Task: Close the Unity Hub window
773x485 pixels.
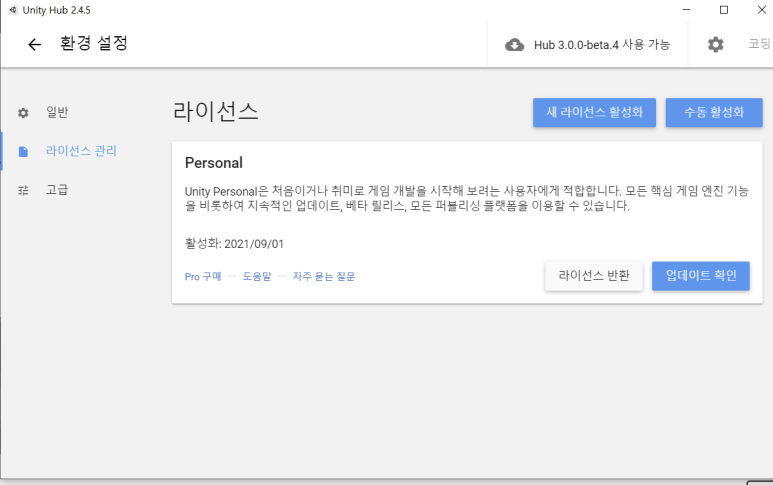Action: tap(762, 10)
